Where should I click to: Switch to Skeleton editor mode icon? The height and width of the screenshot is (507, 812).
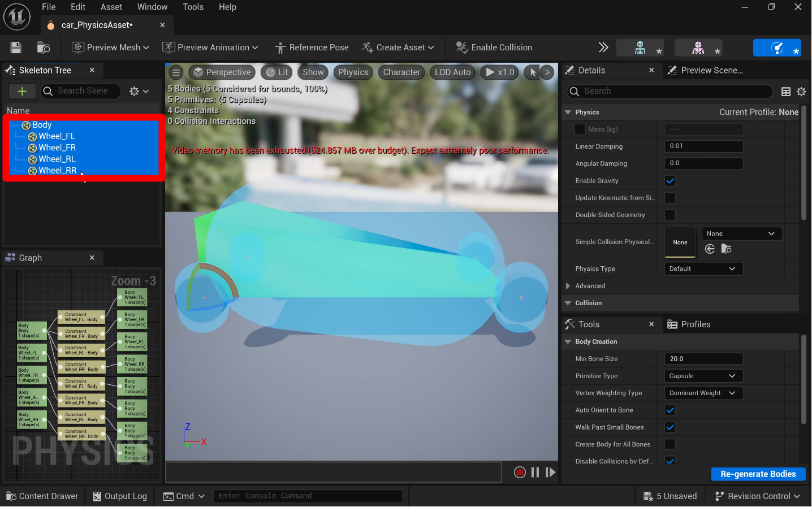point(640,48)
